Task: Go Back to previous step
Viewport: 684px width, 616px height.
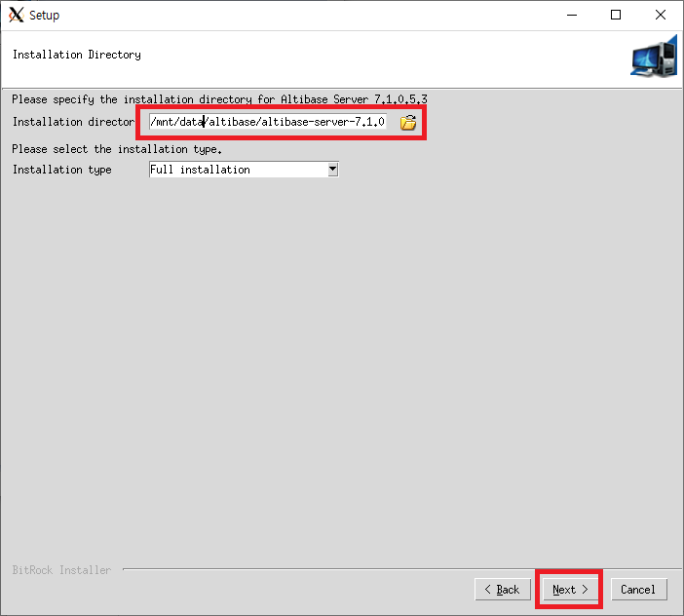Action: 503,590
